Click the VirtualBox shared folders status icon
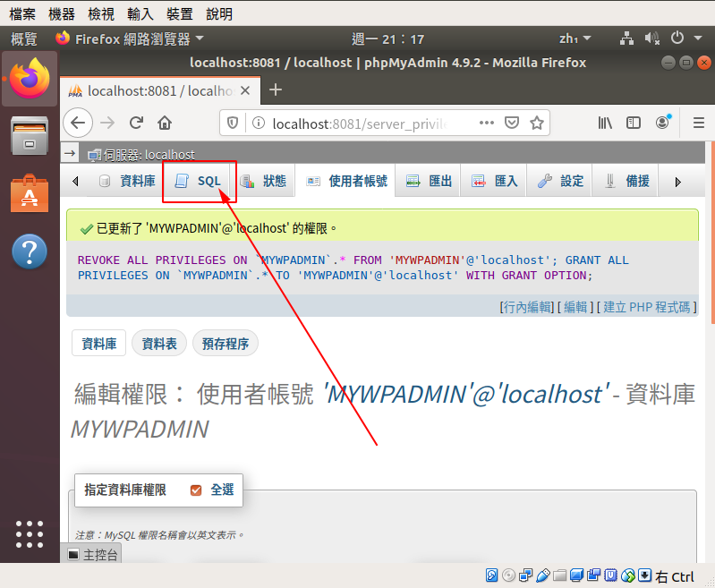This screenshot has height=588, width=715. [x=559, y=575]
